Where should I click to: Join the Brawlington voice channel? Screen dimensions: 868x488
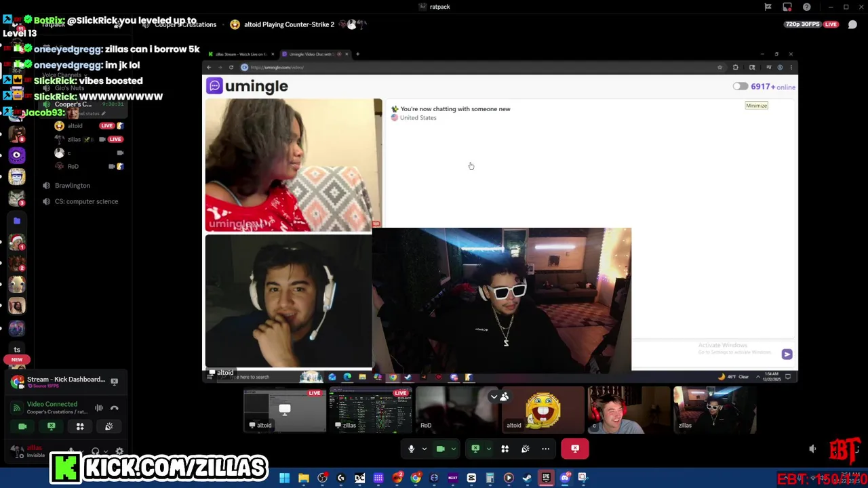tap(72, 186)
